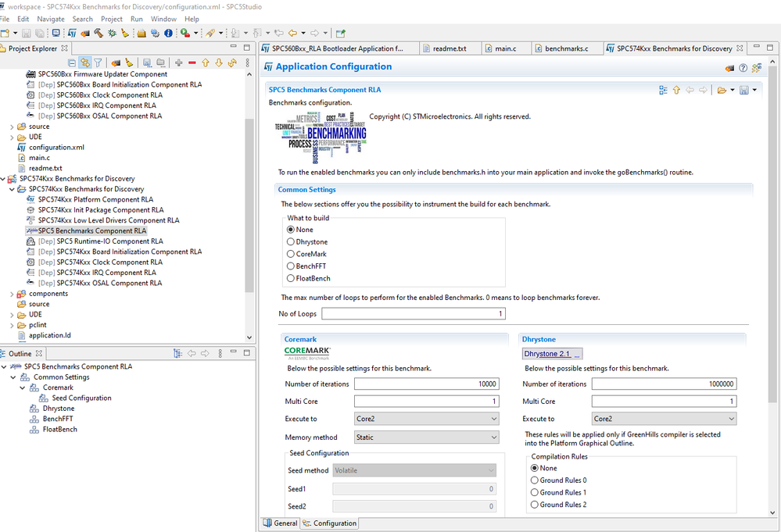This screenshot has width=781, height=532.
Task: Expand the pclint folder in Project Explorer
Action: (x=12, y=325)
